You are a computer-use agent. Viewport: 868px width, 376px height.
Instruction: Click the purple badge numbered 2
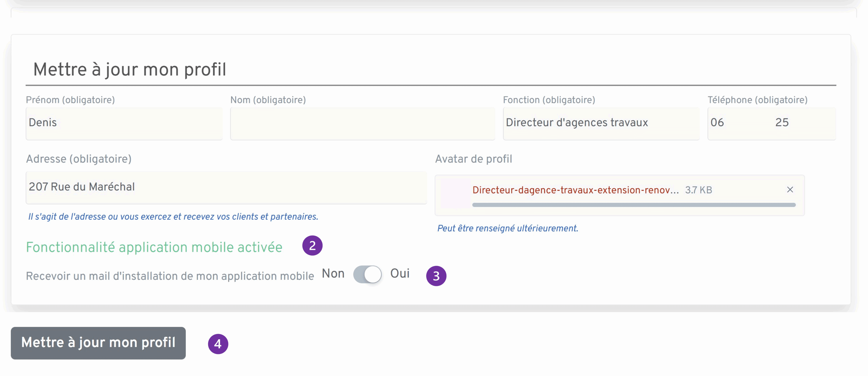pos(312,246)
